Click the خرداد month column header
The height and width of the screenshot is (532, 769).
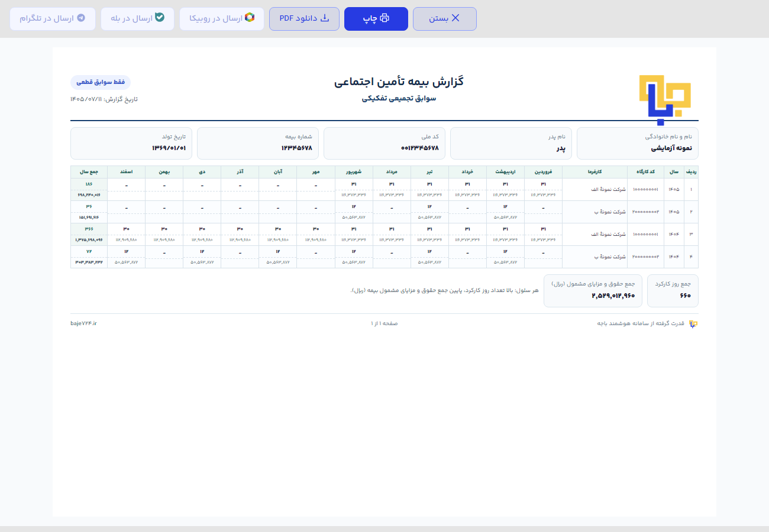click(x=467, y=172)
